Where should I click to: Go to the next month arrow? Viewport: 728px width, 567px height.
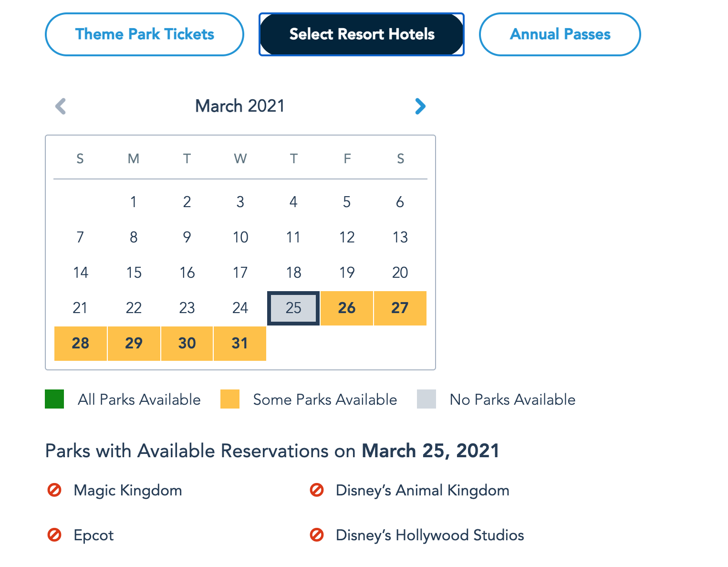click(x=420, y=106)
